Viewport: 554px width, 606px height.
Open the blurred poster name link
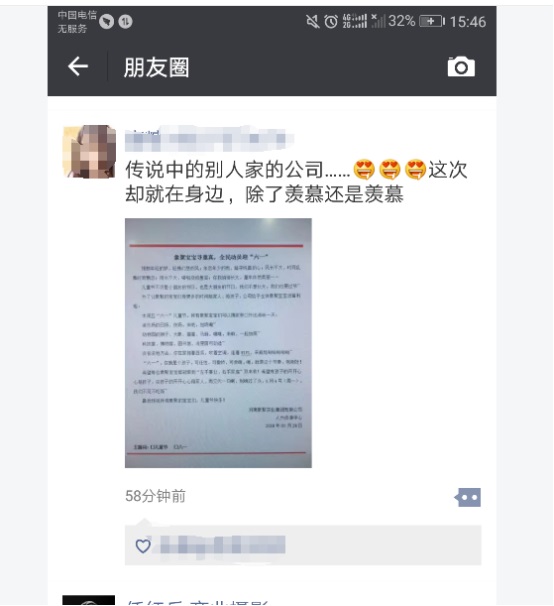pos(209,138)
